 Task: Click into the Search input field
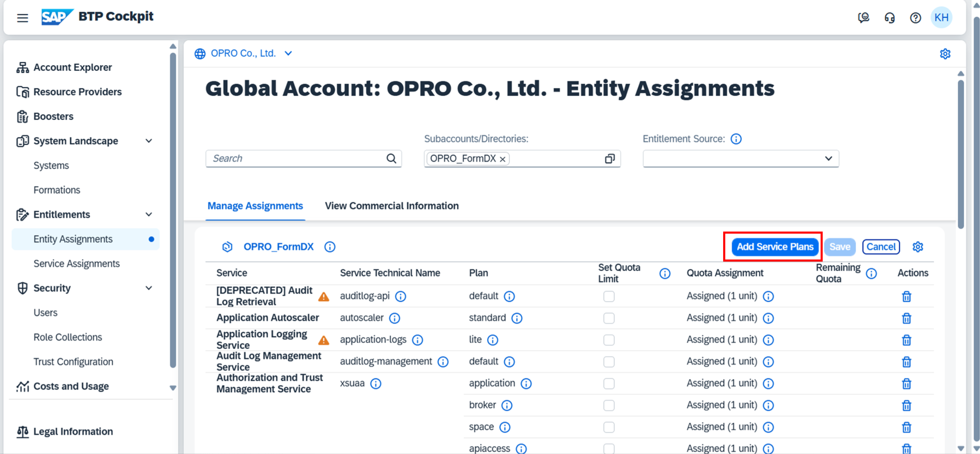(297, 159)
